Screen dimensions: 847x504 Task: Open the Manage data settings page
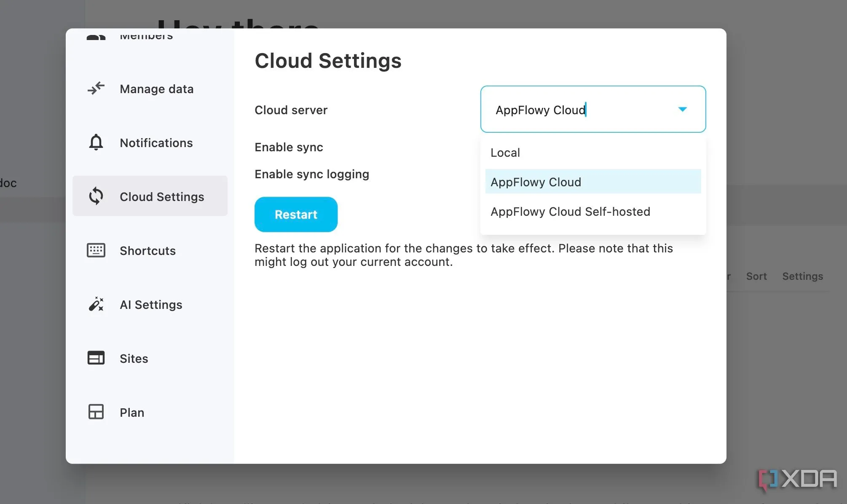150,88
